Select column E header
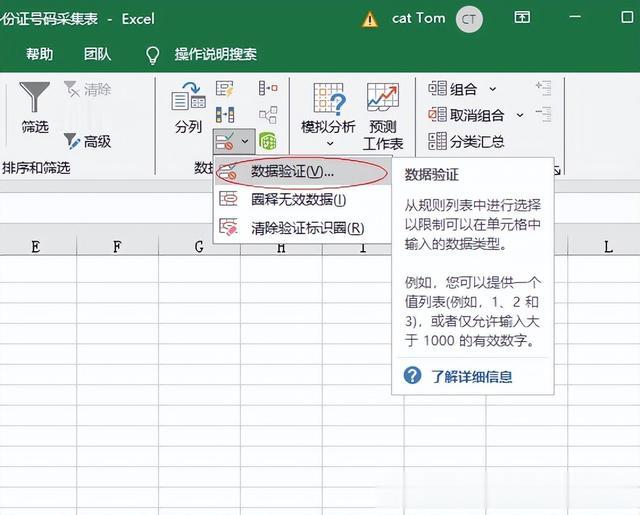The image size is (640, 515). click(36, 246)
